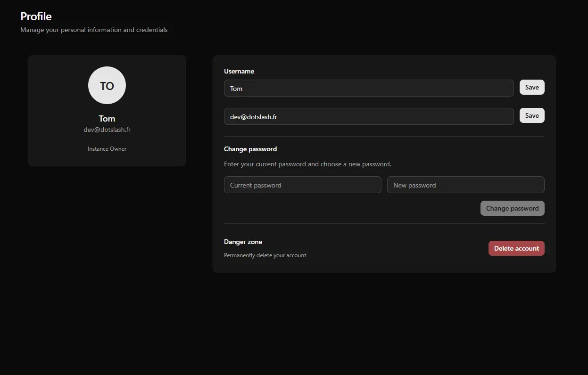The height and width of the screenshot is (375, 588).
Task: Select the New password input
Action: pos(465,185)
